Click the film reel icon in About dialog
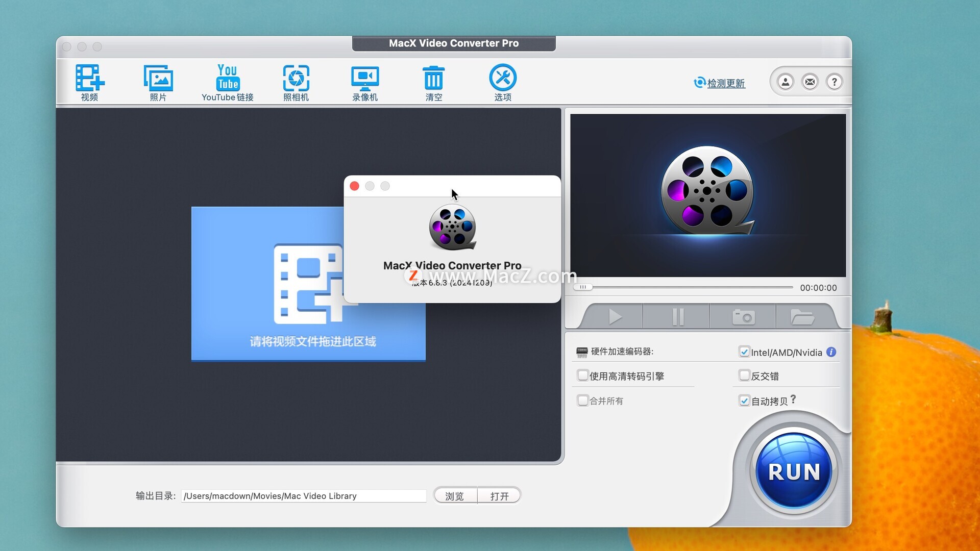 point(452,228)
